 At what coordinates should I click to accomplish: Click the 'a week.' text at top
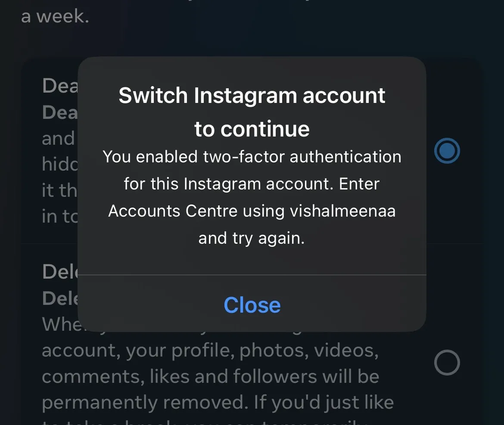tap(55, 16)
